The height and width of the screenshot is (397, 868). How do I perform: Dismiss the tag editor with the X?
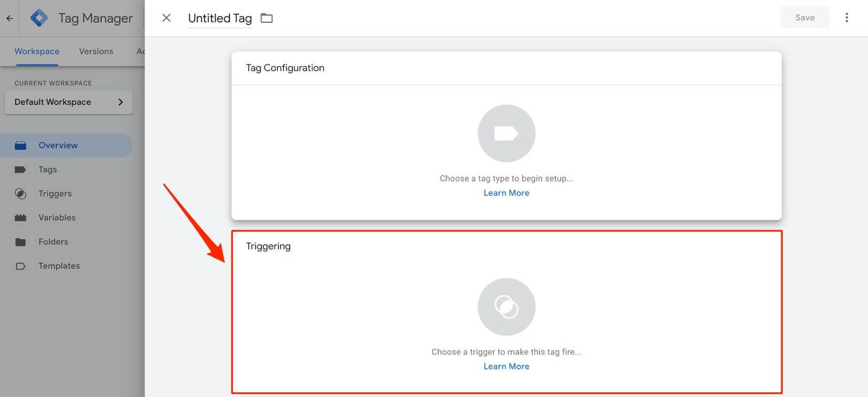pos(166,17)
